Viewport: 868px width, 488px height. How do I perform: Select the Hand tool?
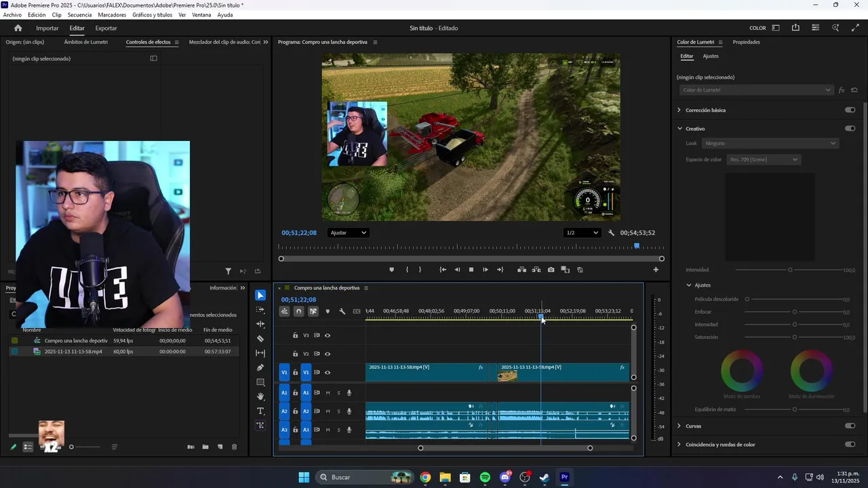click(x=260, y=396)
